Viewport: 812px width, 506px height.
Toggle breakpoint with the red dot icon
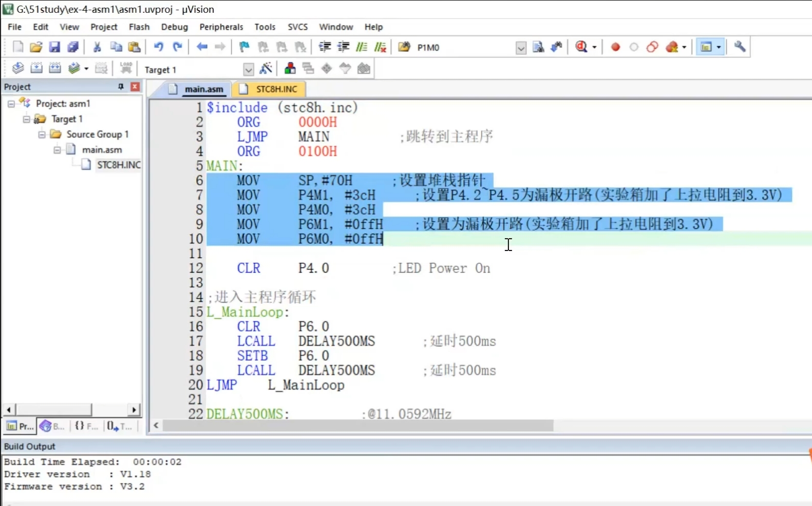pos(615,47)
